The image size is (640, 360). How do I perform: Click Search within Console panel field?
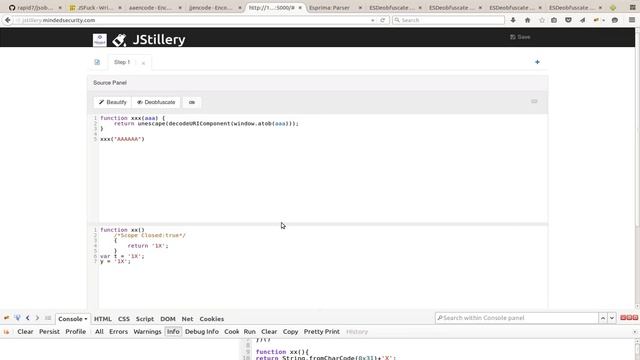tap(516, 318)
